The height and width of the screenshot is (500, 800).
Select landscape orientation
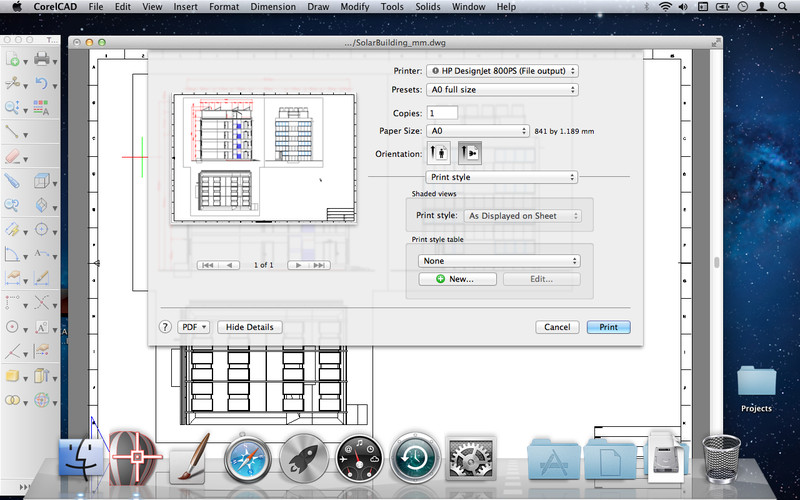(x=470, y=153)
